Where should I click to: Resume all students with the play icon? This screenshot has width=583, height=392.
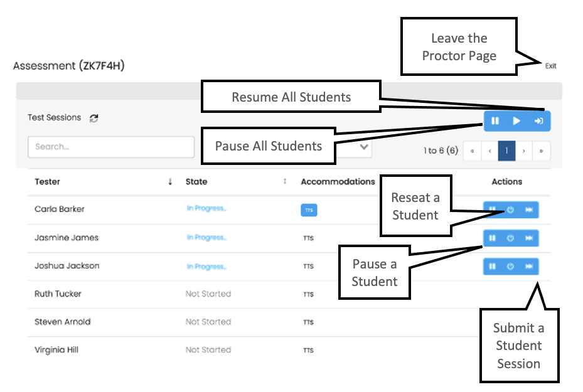(x=516, y=121)
